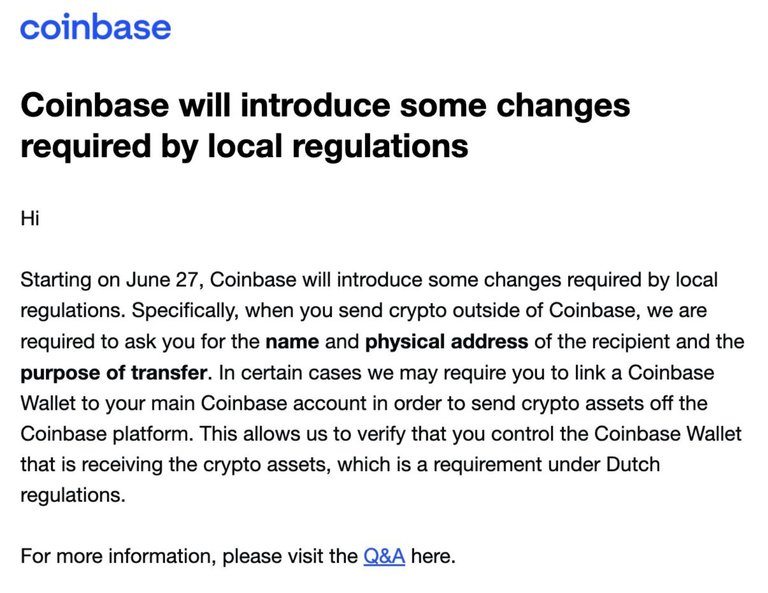768x593 pixels.
Task: Click the word "here" after the Q&A link
Action: pyautogui.click(x=431, y=556)
